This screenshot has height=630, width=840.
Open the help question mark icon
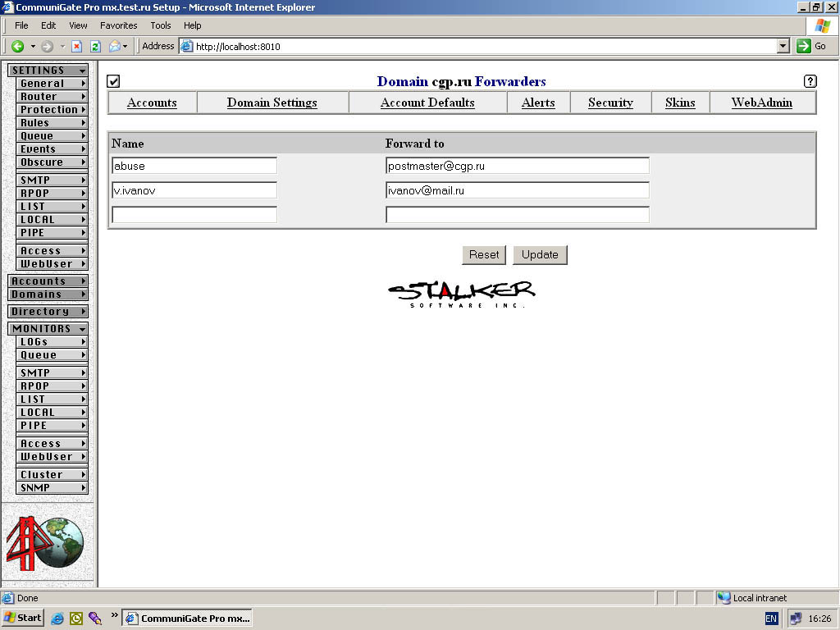(810, 81)
